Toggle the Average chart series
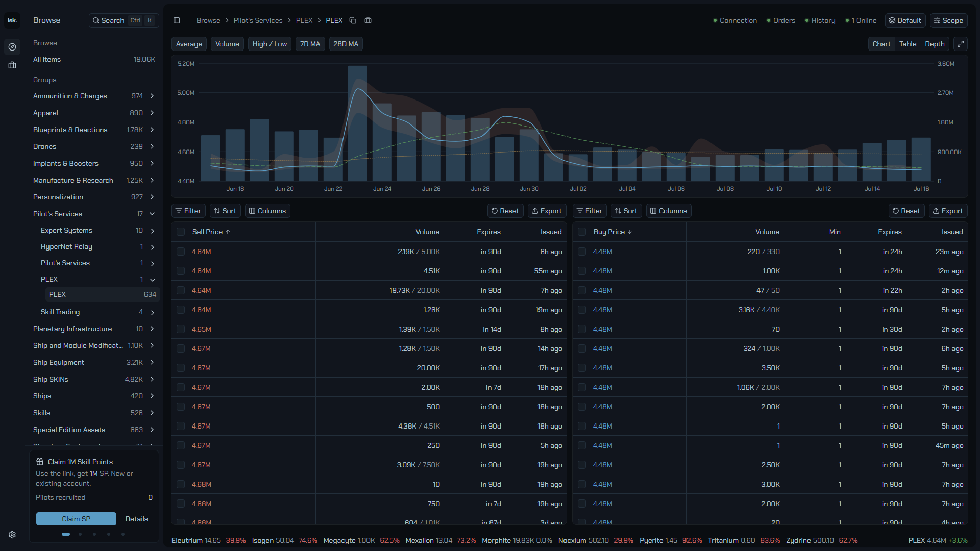 pos(189,44)
